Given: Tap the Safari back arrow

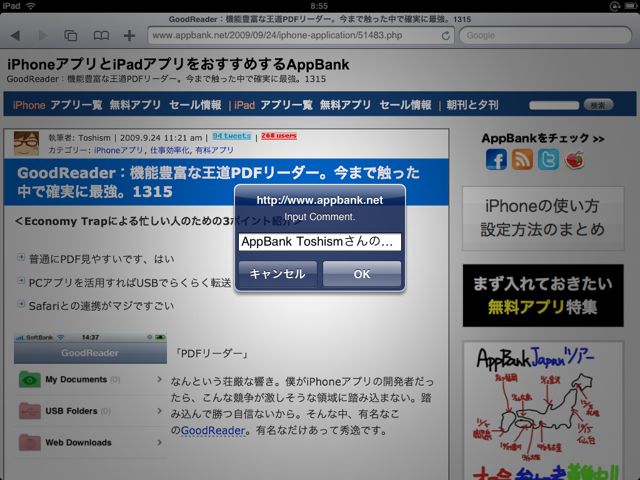Looking at the screenshot, I should point(16,36).
